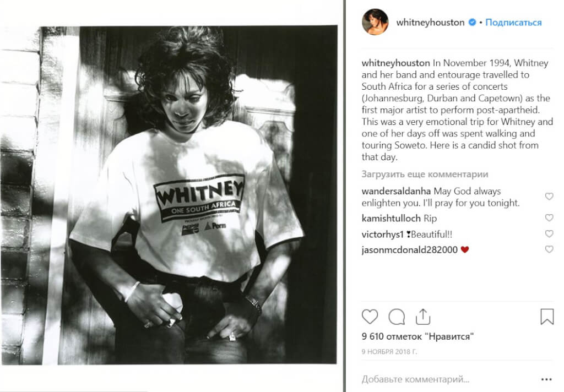The image size is (564, 392).
Task: Open the comment bubble icon
Action: click(x=397, y=317)
